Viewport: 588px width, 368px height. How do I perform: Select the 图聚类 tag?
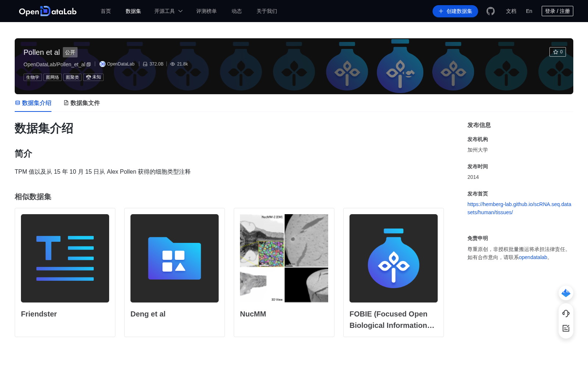72,77
